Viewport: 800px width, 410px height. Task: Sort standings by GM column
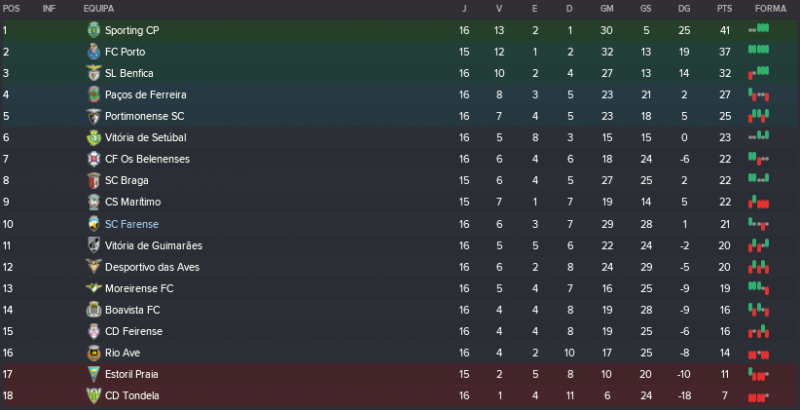607,8
